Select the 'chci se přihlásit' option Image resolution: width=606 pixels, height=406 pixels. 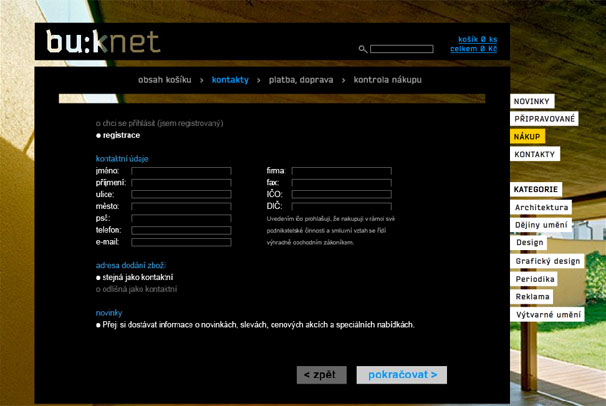[x=159, y=123]
